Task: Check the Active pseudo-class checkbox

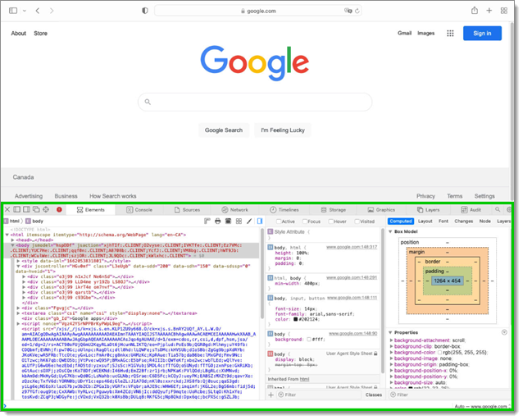Action: (279, 221)
